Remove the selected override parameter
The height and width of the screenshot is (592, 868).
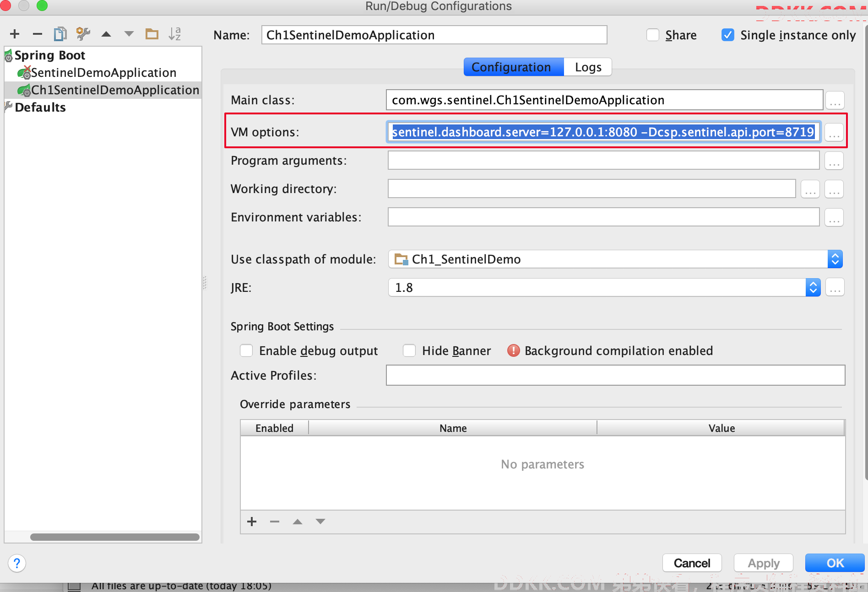point(275,522)
